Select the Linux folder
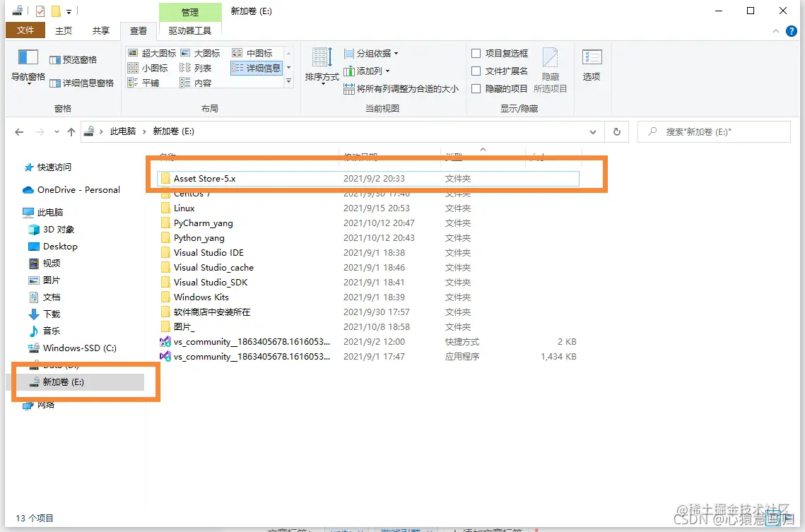This screenshot has height=532, width=805. (x=368, y=208)
